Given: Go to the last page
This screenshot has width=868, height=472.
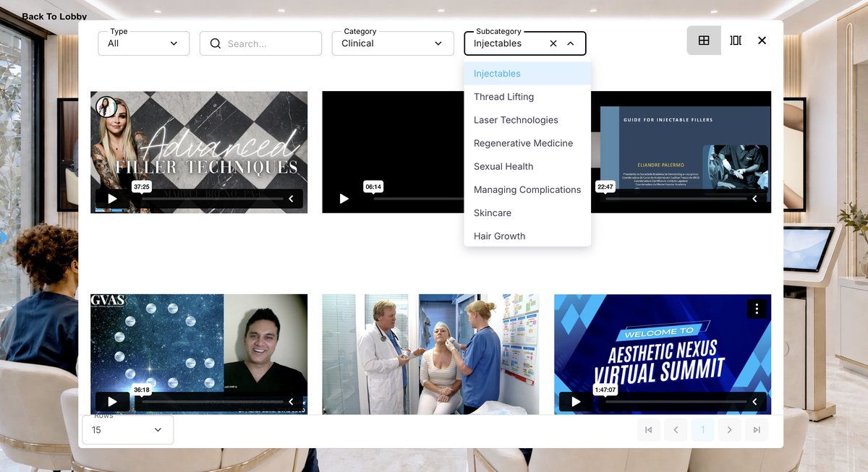Looking at the screenshot, I should (x=757, y=430).
